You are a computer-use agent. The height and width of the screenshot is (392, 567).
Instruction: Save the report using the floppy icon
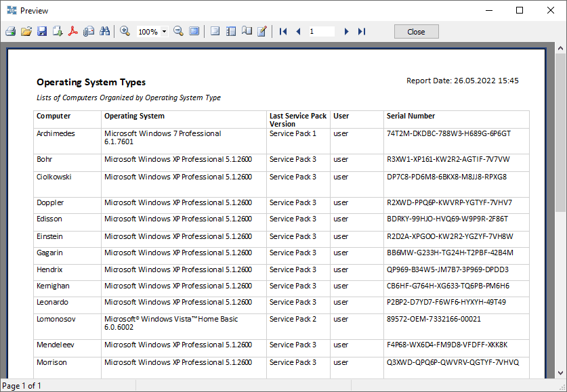coord(42,31)
